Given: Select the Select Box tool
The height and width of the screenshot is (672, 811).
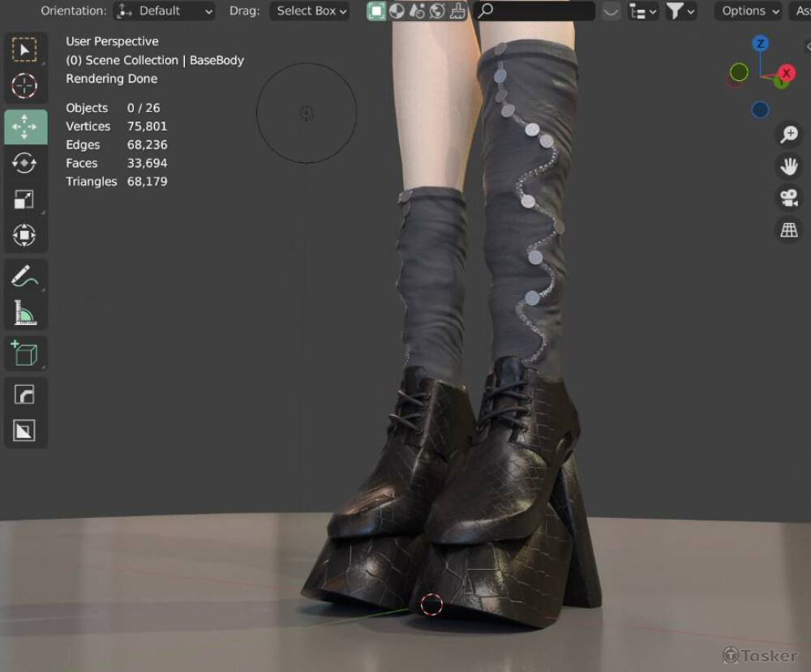Looking at the screenshot, I should (24, 50).
